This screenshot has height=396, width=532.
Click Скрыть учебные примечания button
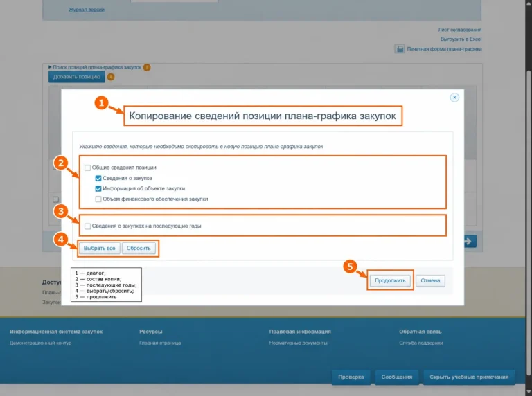(469, 377)
